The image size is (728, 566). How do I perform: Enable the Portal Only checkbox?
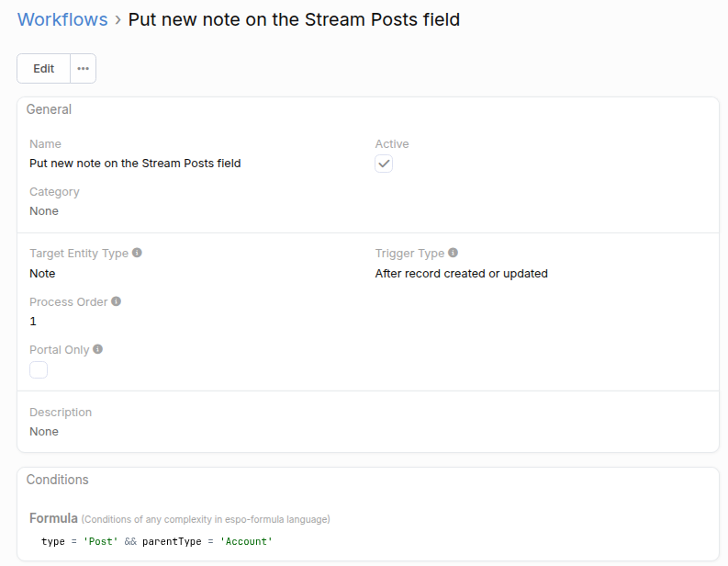39,369
